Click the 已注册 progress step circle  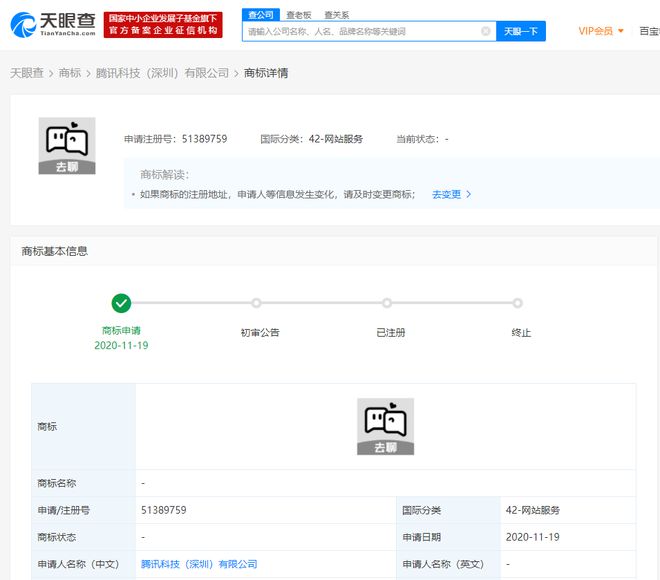[387, 303]
